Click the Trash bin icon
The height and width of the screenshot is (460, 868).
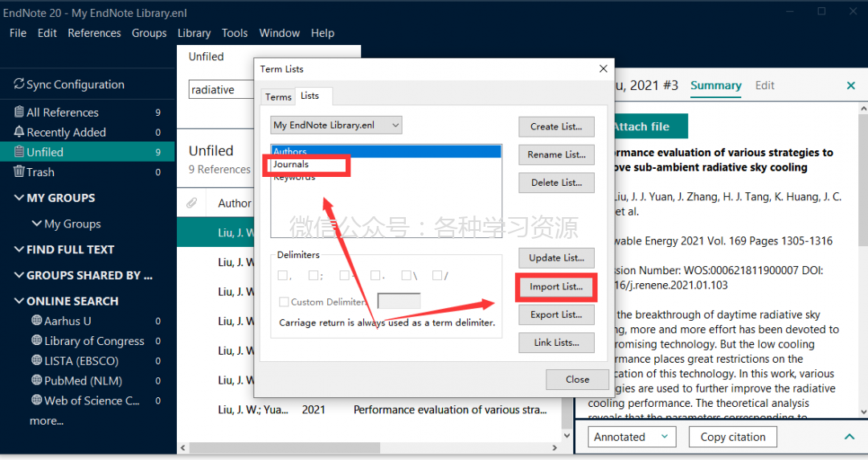[19, 171]
